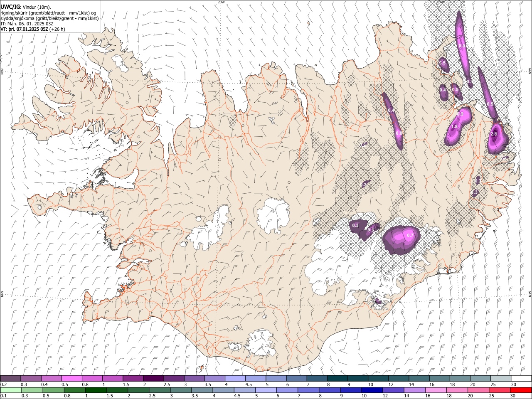Pick the bright red 30 swatch in the lower legend

point(521,390)
